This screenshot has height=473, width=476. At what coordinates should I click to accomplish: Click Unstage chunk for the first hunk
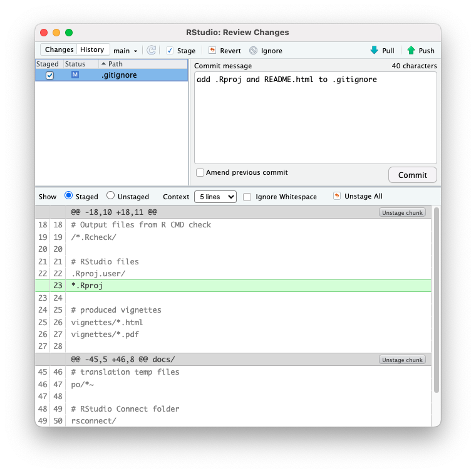(x=402, y=212)
